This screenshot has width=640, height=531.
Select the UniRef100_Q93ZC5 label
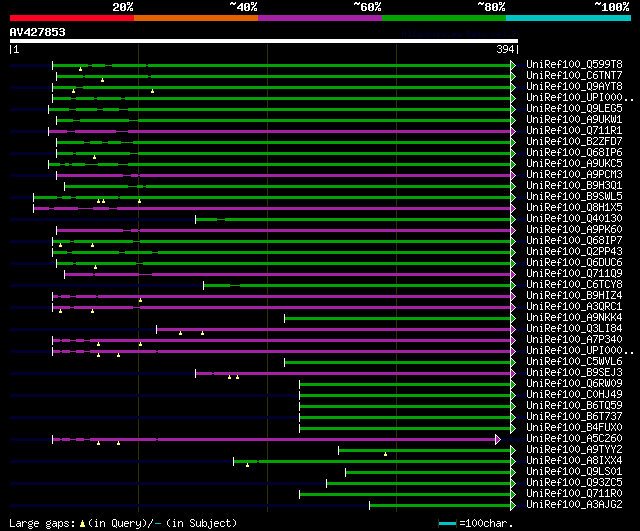click(x=574, y=483)
